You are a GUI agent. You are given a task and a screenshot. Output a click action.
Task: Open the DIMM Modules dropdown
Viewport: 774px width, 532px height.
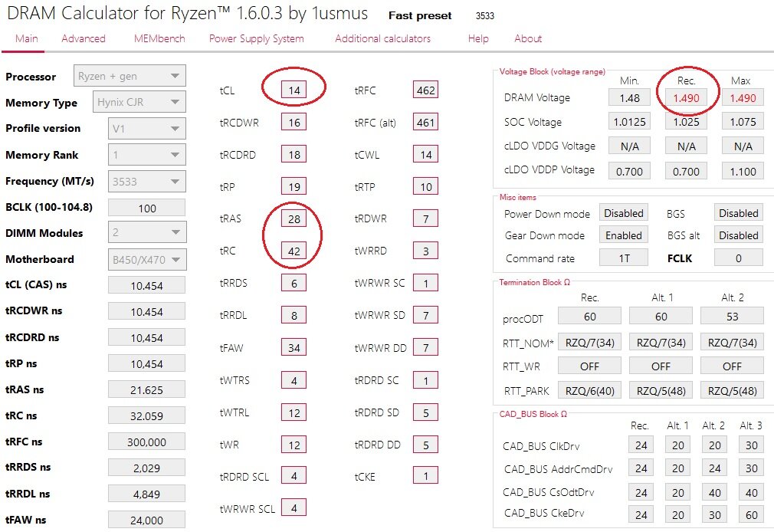click(146, 232)
